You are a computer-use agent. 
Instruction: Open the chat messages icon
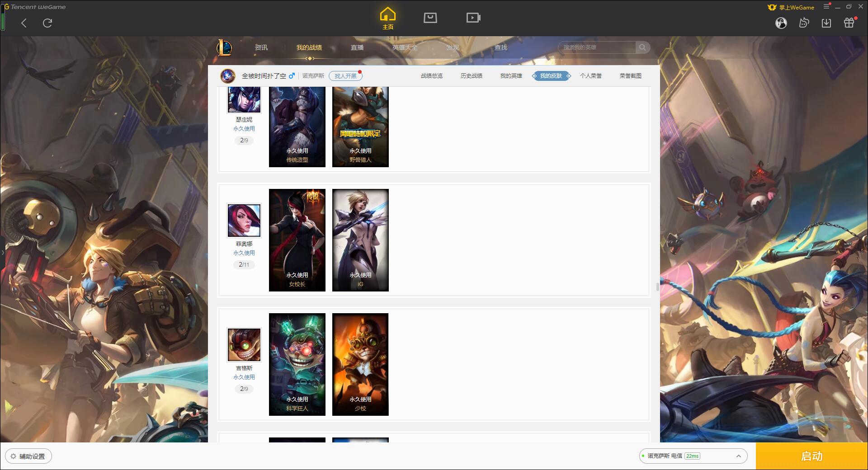804,23
